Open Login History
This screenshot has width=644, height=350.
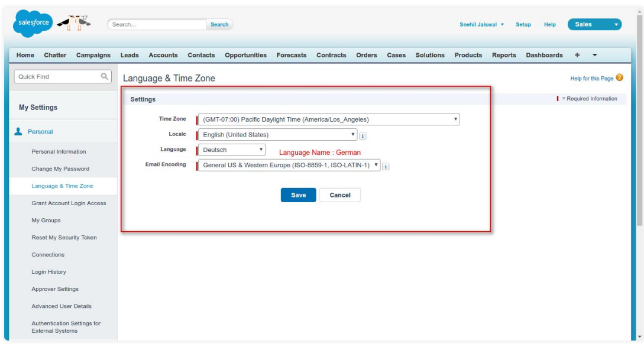[49, 272]
